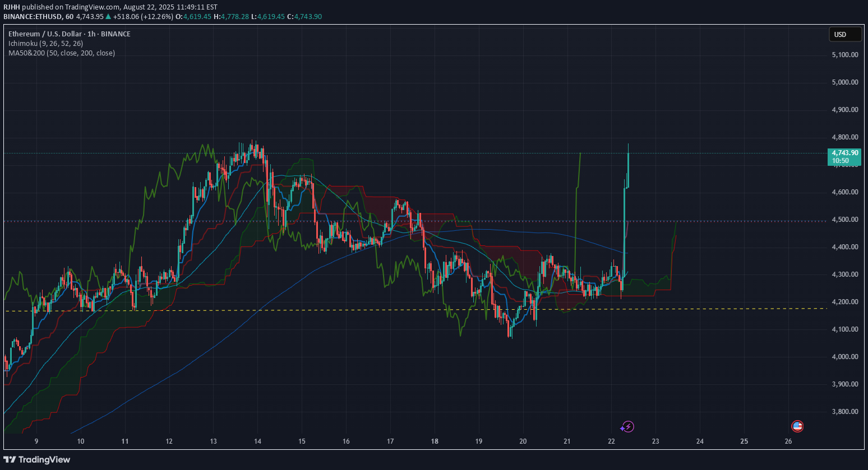Click the 4,000.00 price axis label
The width and height of the screenshot is (868, 470).
(x=845, y=357)
